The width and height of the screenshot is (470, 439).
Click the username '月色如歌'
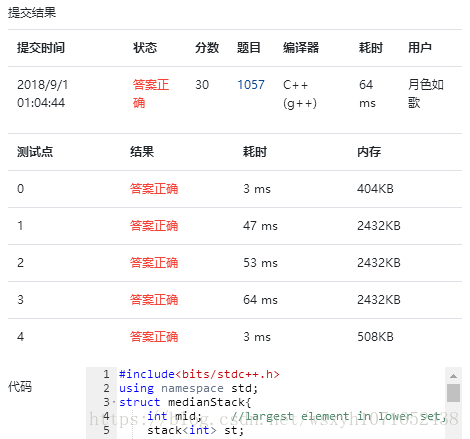pos(426,94)
